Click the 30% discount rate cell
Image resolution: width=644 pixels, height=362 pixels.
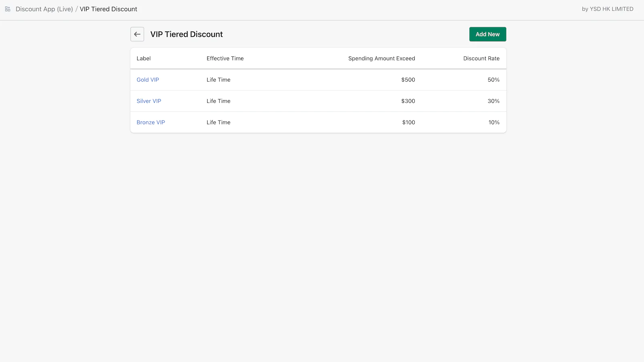(x=493, y=101)
